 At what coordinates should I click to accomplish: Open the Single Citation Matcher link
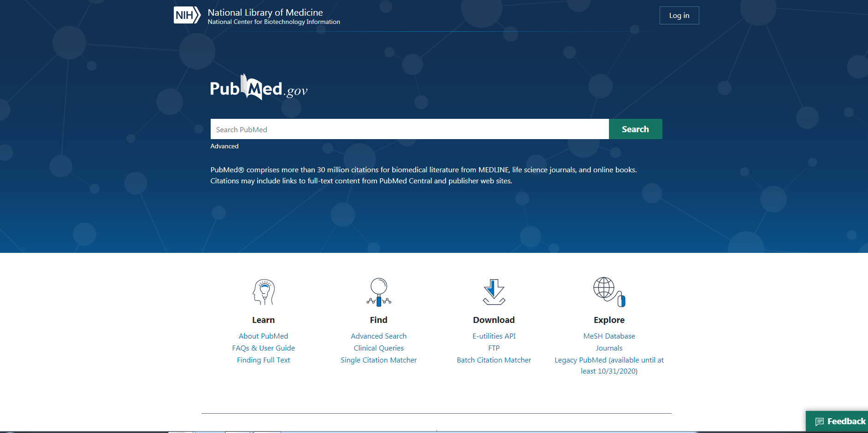[379, 360]
